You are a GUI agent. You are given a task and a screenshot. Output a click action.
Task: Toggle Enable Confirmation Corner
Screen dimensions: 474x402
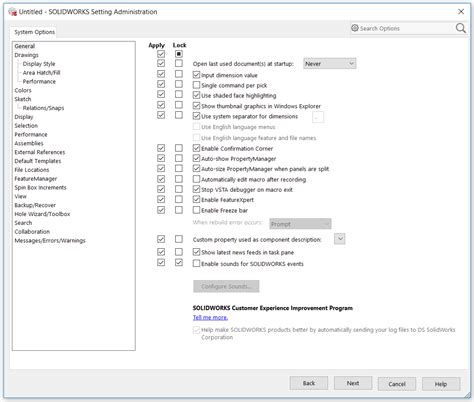coord(196,148)
